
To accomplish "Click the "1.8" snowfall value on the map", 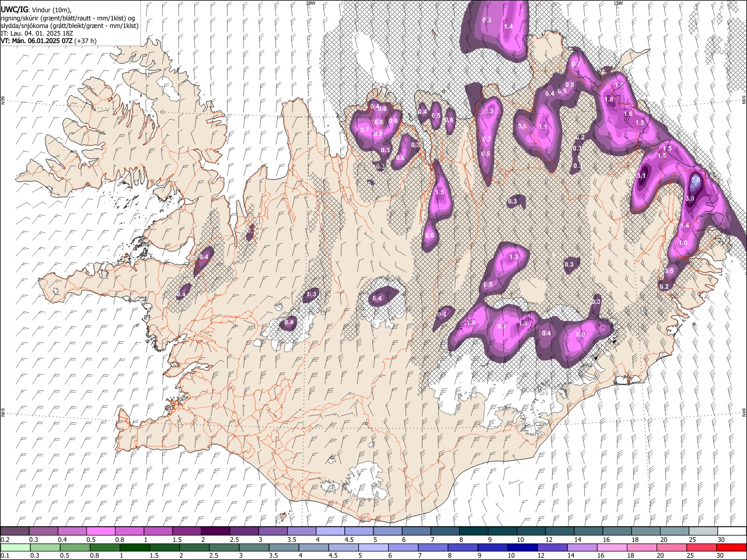I will (x=609, y=99).
